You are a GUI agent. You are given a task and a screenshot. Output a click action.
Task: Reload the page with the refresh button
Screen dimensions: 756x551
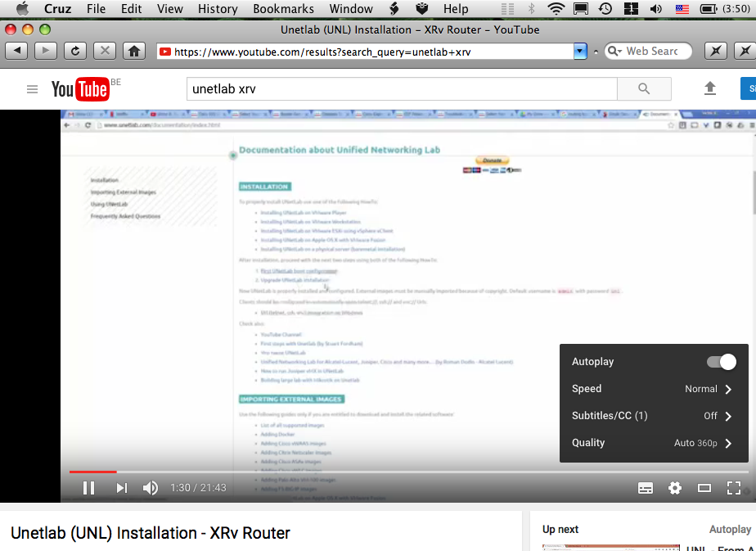[x=75, y=51]
